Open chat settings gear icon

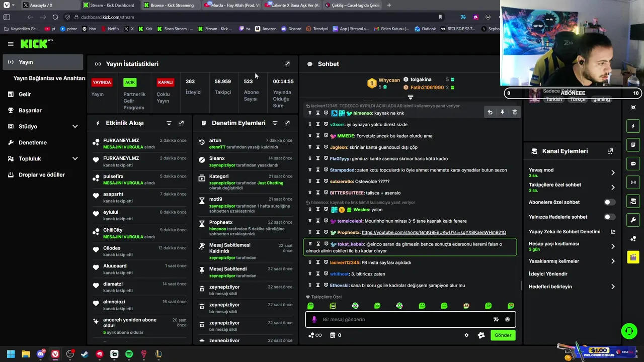point(466,335)
